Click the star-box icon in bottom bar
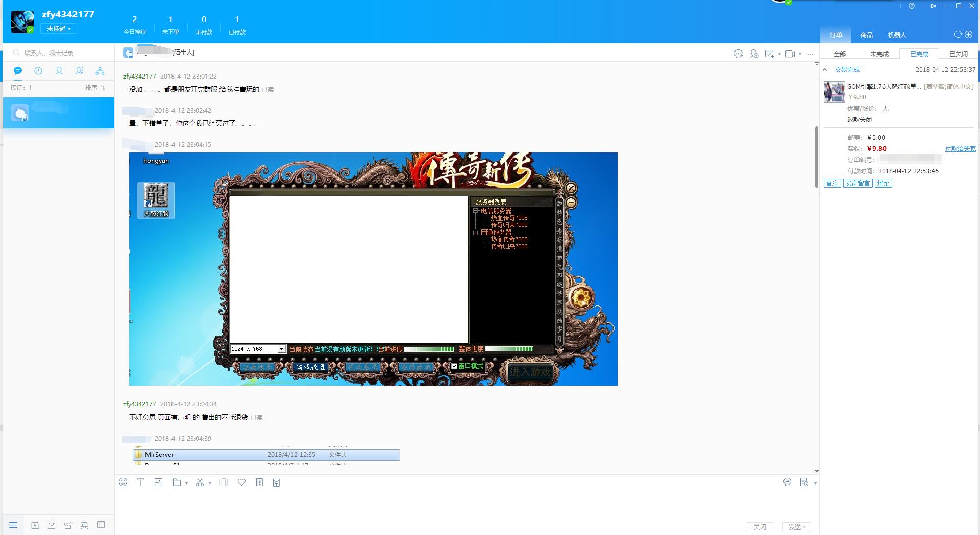980x535 pixels. (35, 525)
